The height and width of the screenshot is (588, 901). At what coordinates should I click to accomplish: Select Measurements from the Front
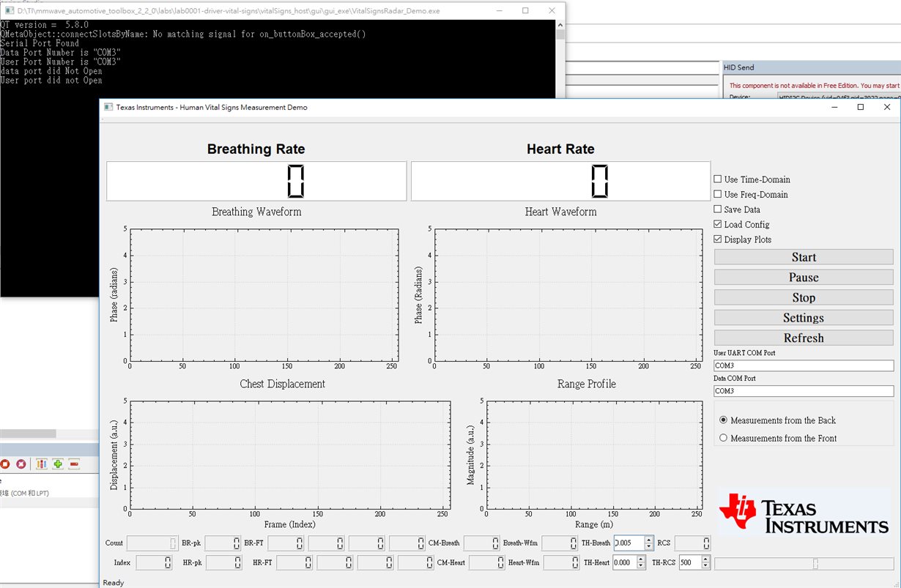724,438
